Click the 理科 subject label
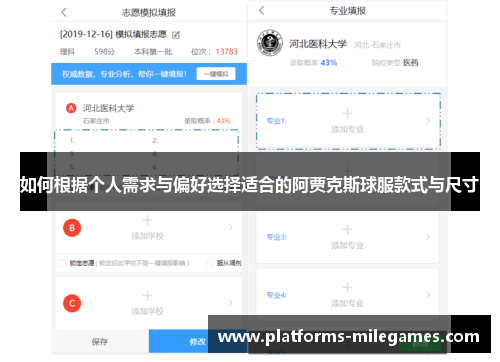 (67, 52)
